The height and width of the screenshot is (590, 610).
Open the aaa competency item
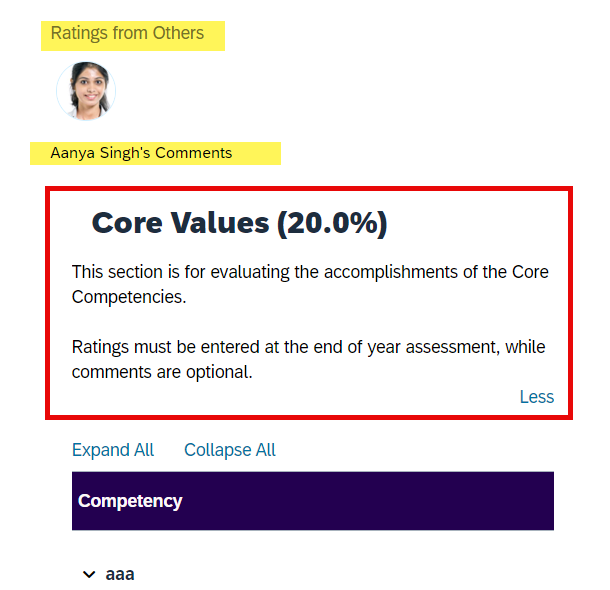(x=120, y=574)
